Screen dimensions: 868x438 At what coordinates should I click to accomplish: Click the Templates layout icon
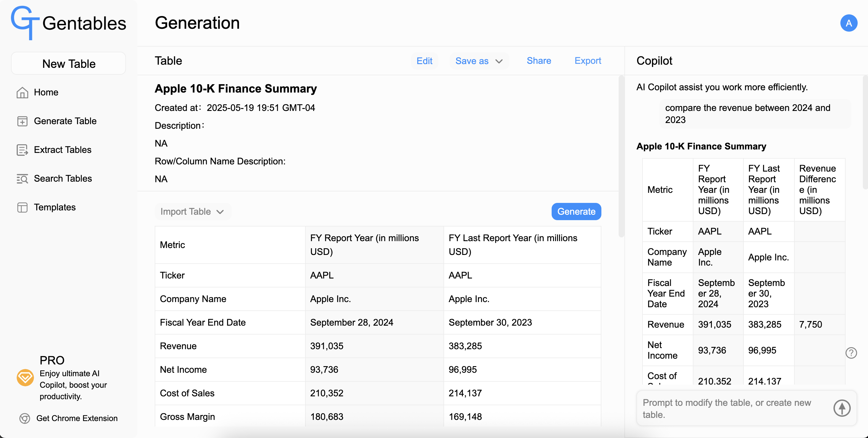[22, 208]
